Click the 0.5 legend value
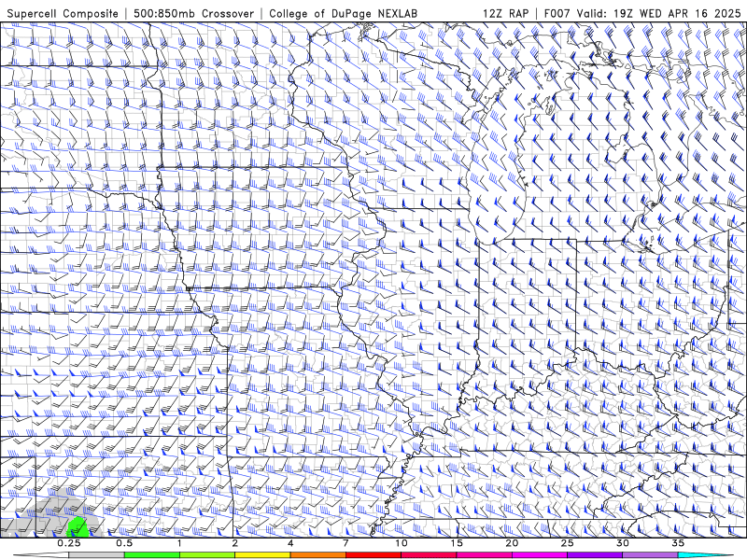The height and width of the screenshot is (560, 747). 124,543
